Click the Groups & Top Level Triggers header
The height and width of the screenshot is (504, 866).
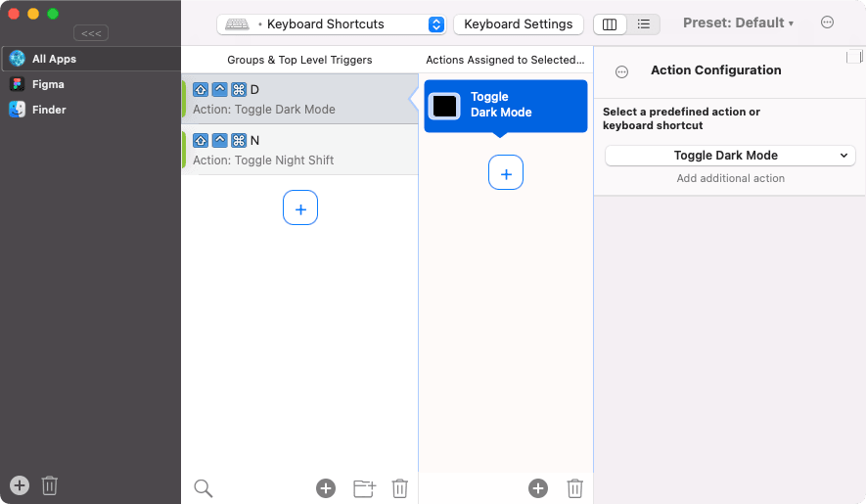coord(299,60)
